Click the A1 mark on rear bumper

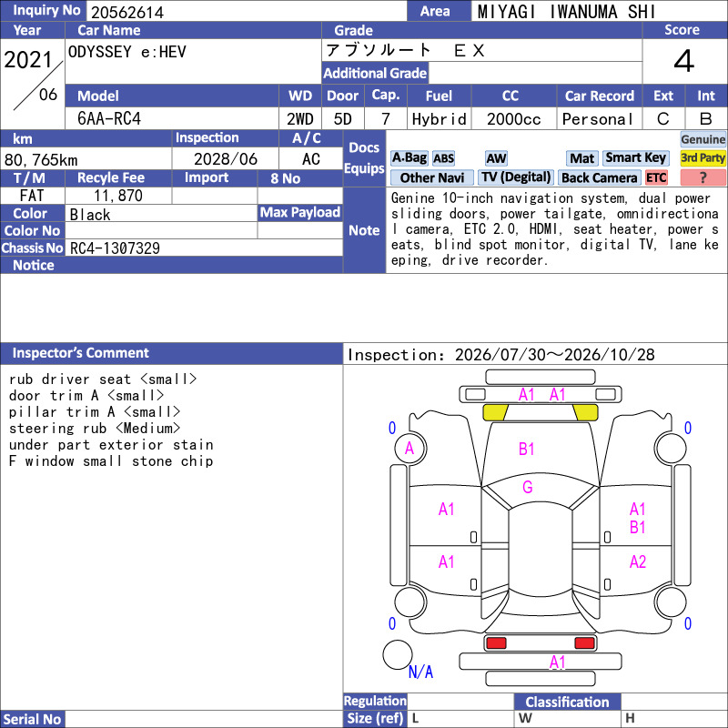(558, 662)
